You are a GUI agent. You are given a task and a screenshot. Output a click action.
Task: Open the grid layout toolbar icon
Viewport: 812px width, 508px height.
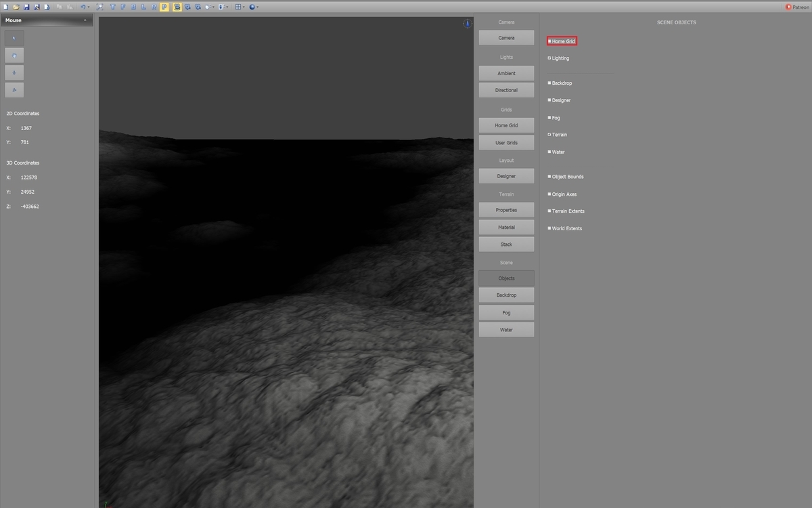point(238,7)
